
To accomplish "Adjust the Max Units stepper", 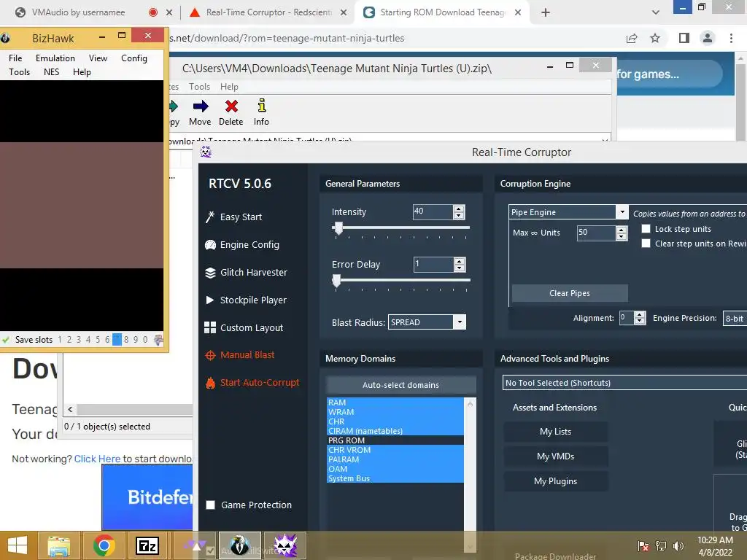I will tap(622, 233).
